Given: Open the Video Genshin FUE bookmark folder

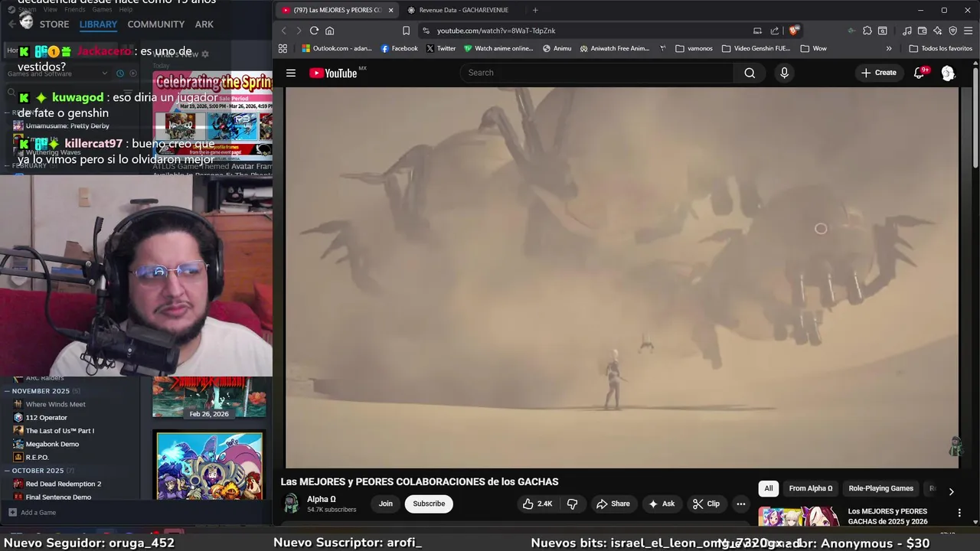Looking at the screenshot, I should pyautogui.click(x=756, y=48).
